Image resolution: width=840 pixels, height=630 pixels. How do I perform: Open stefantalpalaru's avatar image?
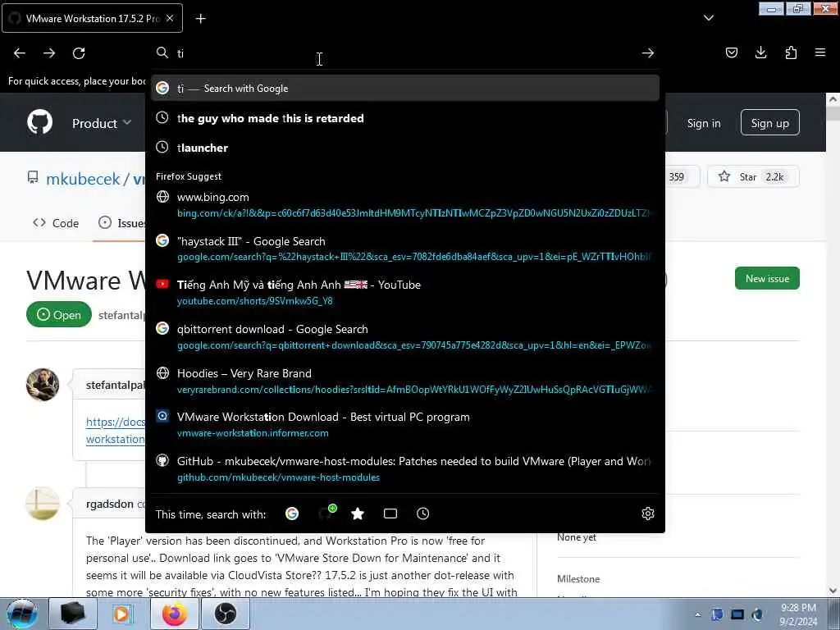(x=43, y=384)
